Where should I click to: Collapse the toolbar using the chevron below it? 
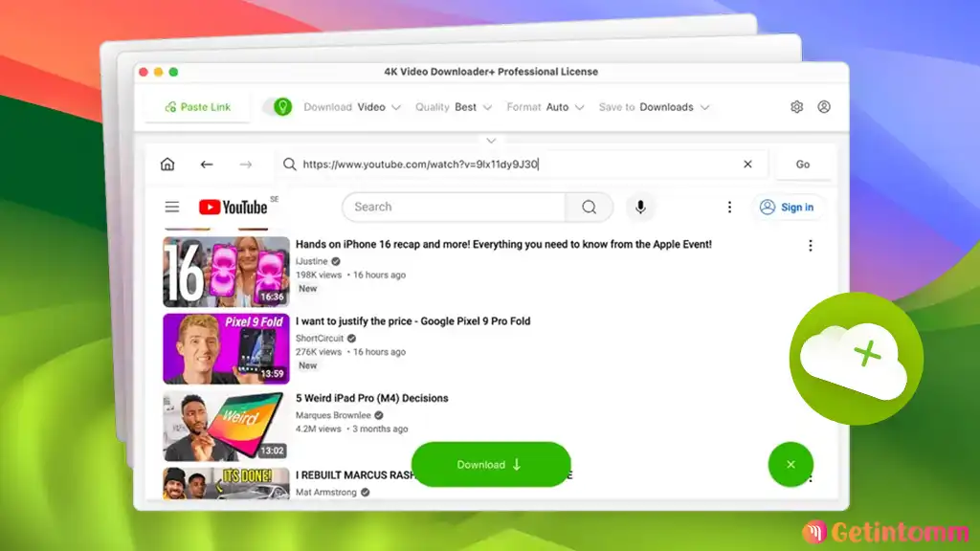click(491, 141)
